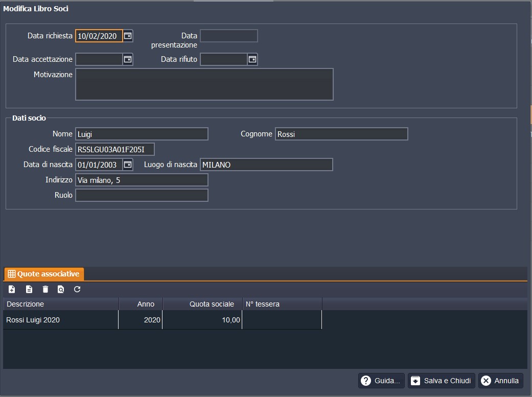Image resolution: width=532 pixels, height=397 pixels.
Task: Delete selected quota with trash icon
Action: (45, 289)
